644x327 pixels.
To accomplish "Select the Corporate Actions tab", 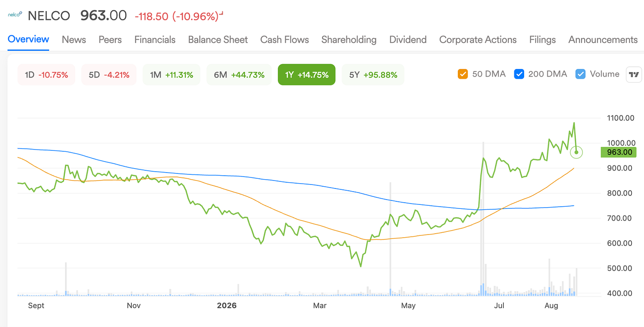I will click(x=478, y=40).
